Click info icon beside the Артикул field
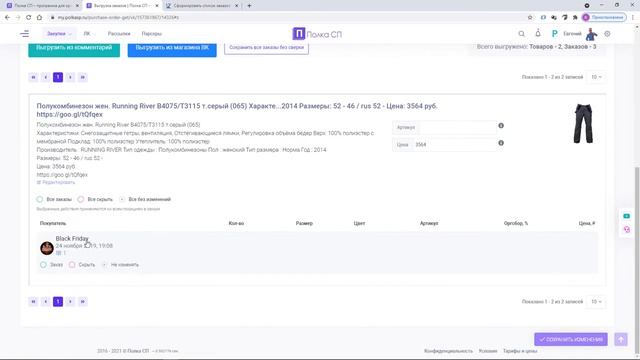The width and height of the screenshot is (640, 360). (x=501, y=126)
